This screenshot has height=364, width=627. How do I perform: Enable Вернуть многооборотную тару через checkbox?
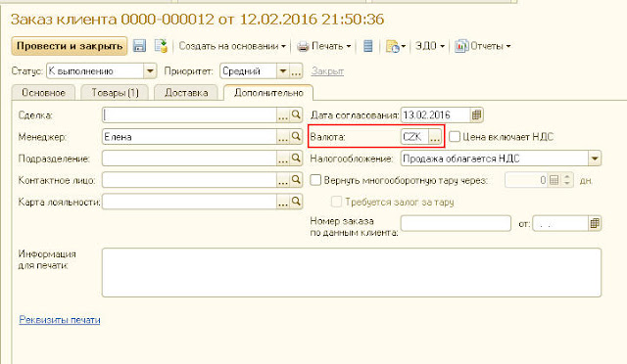[x=315, y=180]
